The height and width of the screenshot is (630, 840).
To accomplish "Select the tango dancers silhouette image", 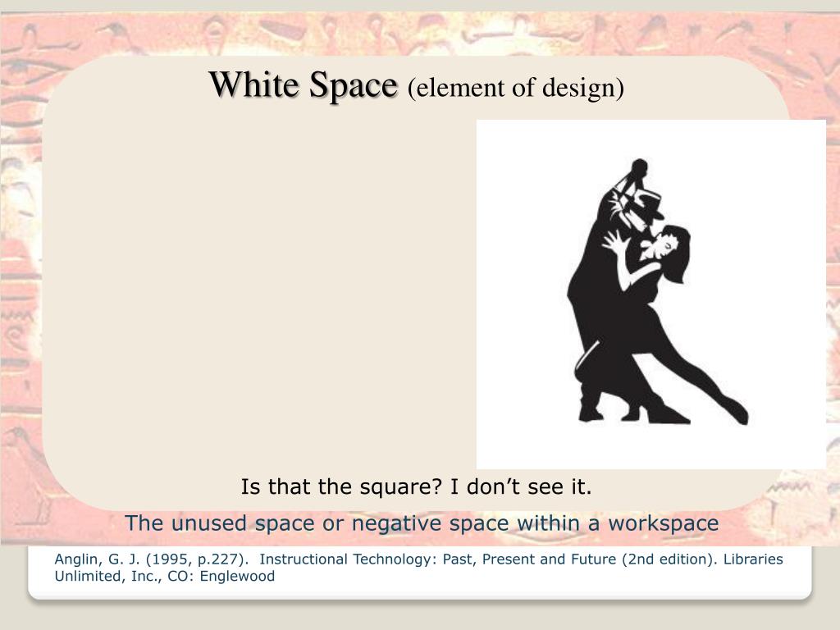I will (651, 294).
